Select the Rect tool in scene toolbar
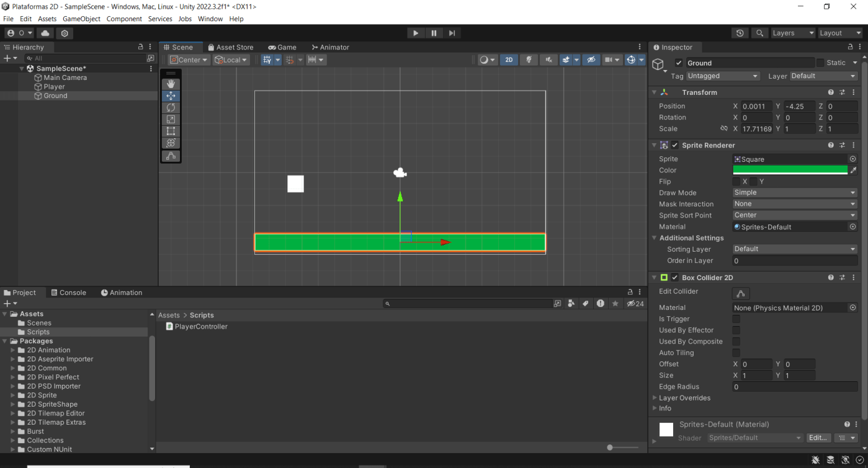This screenshot has height=468, width=868. pos(171,131)
